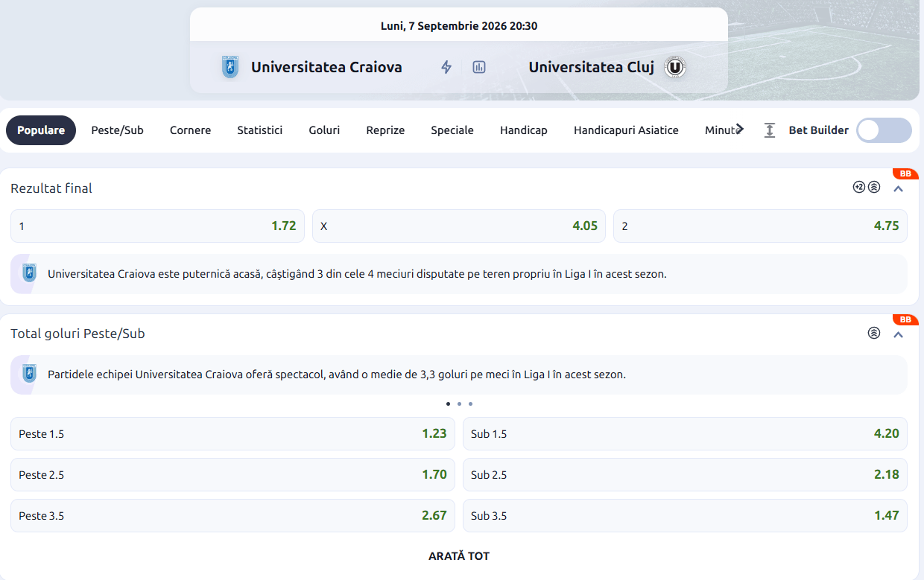
Task: Select Peste 1.5 at 1.23
Action: coord(232,433)
